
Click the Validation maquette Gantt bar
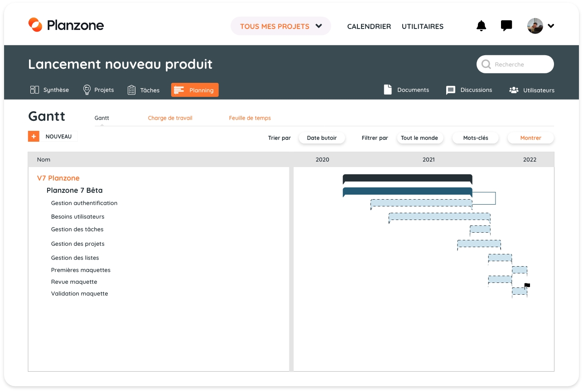coord(520,291)
